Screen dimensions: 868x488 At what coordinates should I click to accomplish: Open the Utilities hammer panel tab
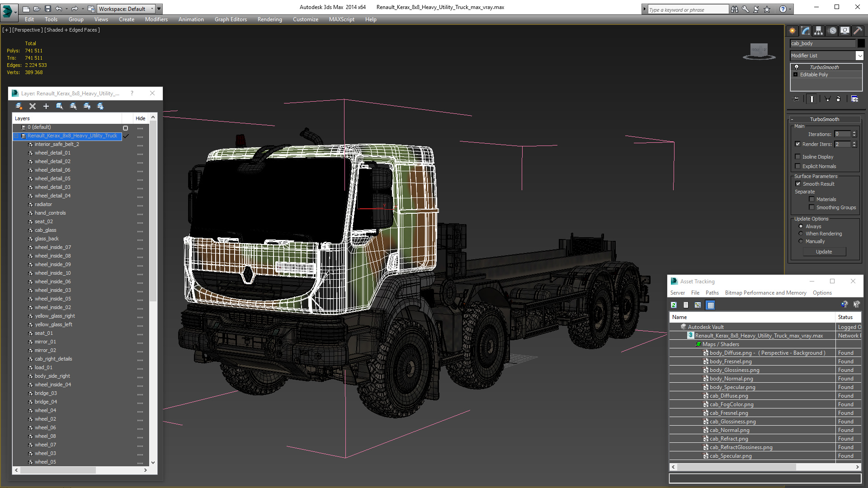pyautogui.click(x=858, y=31)
